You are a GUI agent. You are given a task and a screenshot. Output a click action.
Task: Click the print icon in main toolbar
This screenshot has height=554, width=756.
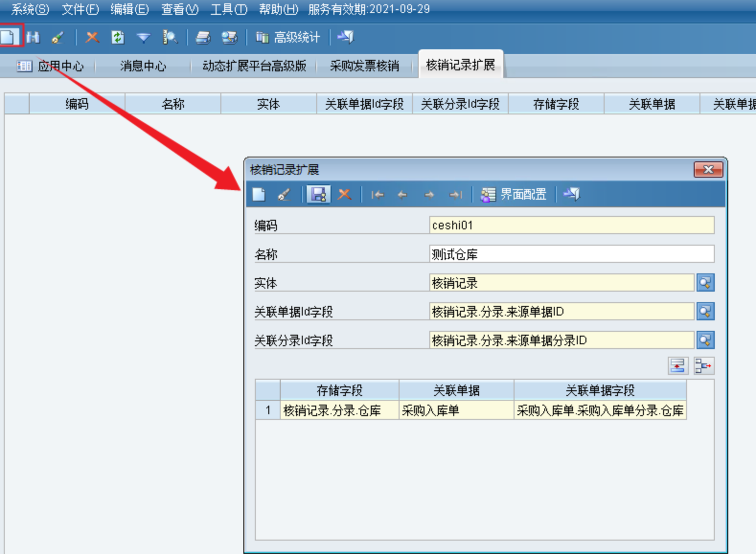pyautogui.click(x=203, y=37)
